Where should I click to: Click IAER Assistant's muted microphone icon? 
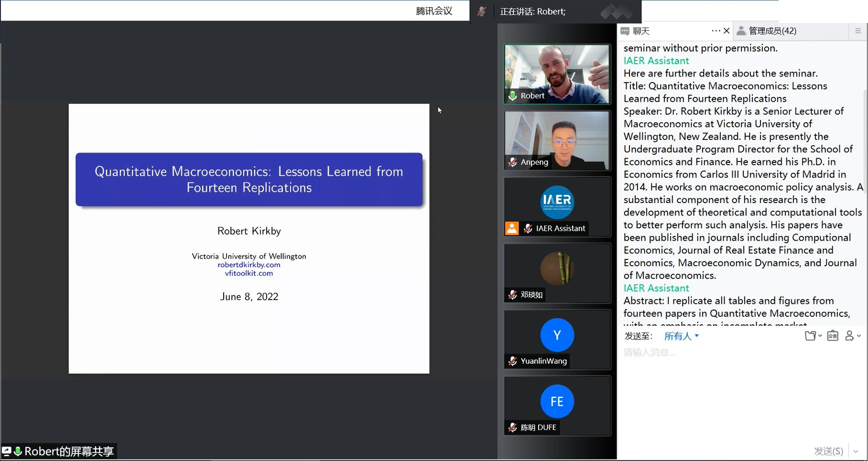528,228
